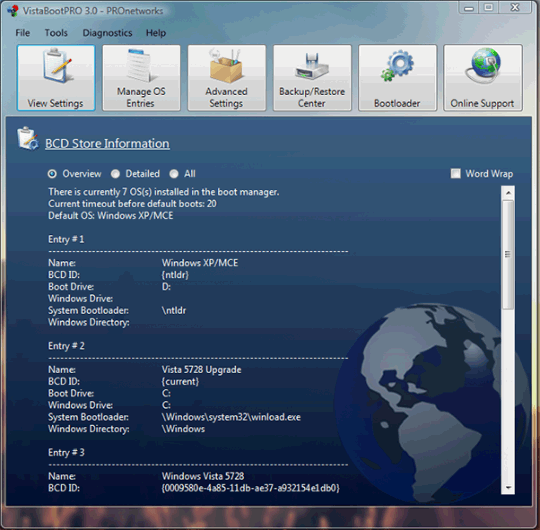The height and width of the screenshot is (530, 540).
Task: Click 'Default OS: Windows XP/MCE' line
Action: click(111, 216)
